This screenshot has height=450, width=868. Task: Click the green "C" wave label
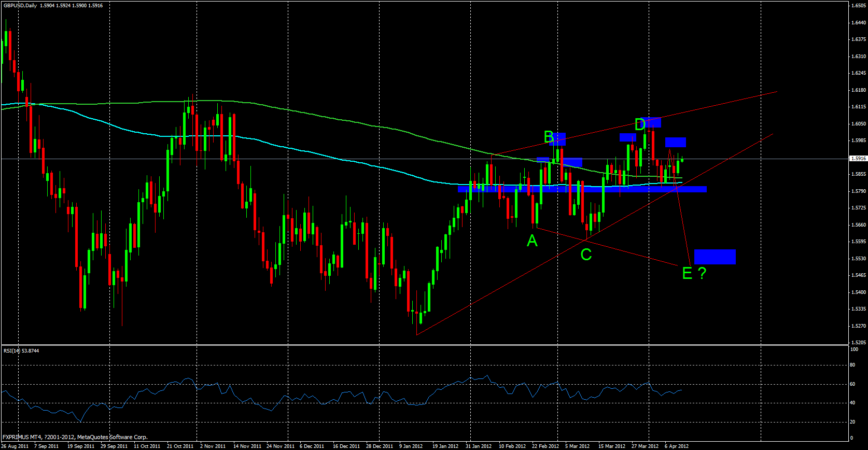tap(586, 255)
